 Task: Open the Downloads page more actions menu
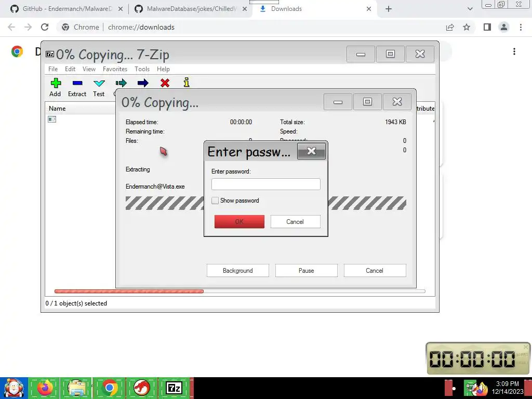[514, 51]
